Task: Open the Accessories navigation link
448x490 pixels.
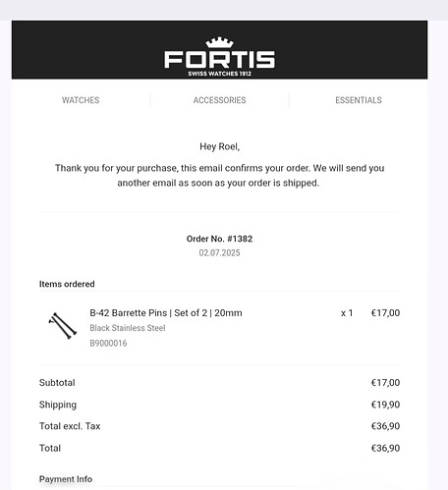Action: tap(219, 100)
